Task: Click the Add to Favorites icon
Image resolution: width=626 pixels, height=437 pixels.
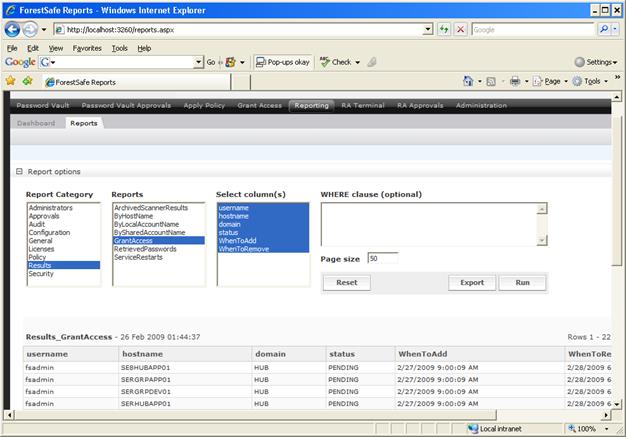Action: pos(28,81)
